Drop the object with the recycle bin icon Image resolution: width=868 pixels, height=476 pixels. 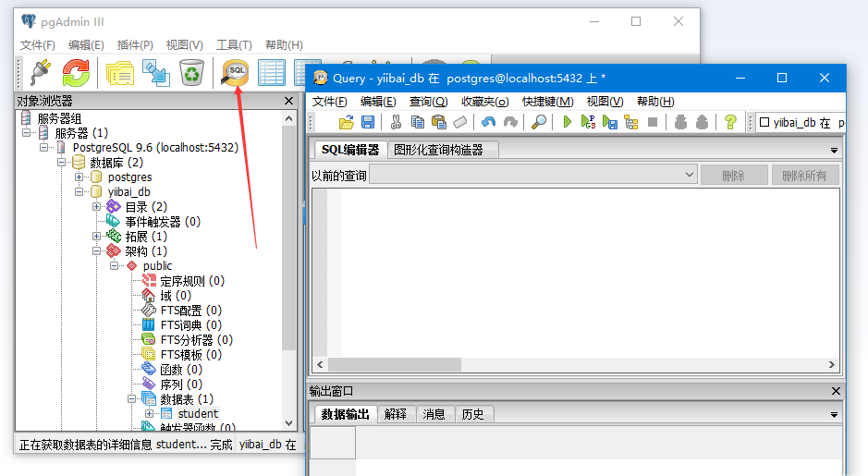pos(191,72)
